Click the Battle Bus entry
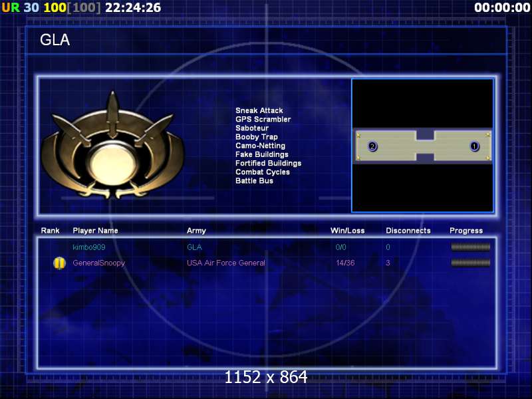 tap(254, 181)
